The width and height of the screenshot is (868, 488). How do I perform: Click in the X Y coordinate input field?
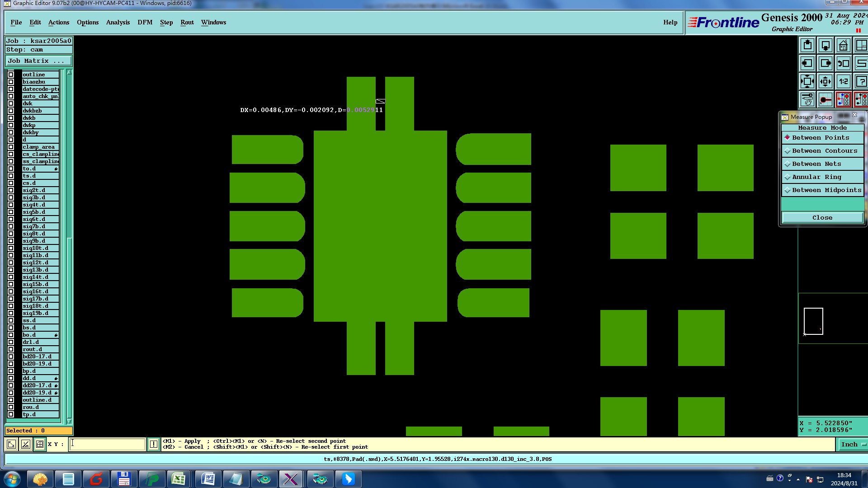[x=108, y=444]
